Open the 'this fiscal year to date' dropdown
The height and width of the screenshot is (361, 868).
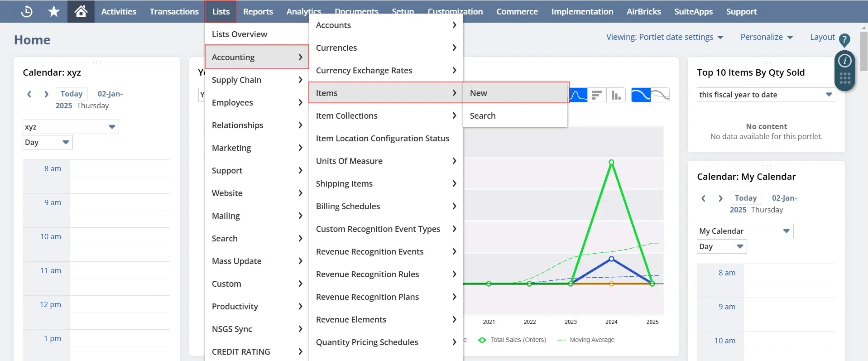point(766,95)
